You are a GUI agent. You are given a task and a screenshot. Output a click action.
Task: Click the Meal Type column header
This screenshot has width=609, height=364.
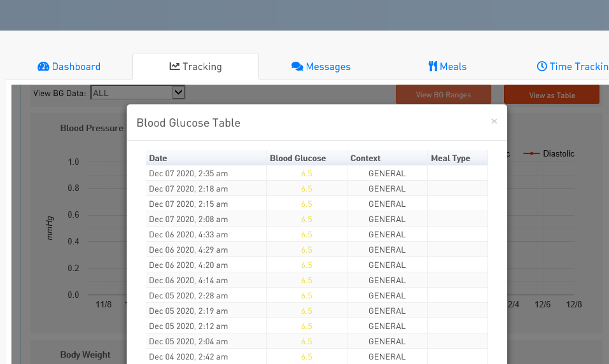click(451, 158)
